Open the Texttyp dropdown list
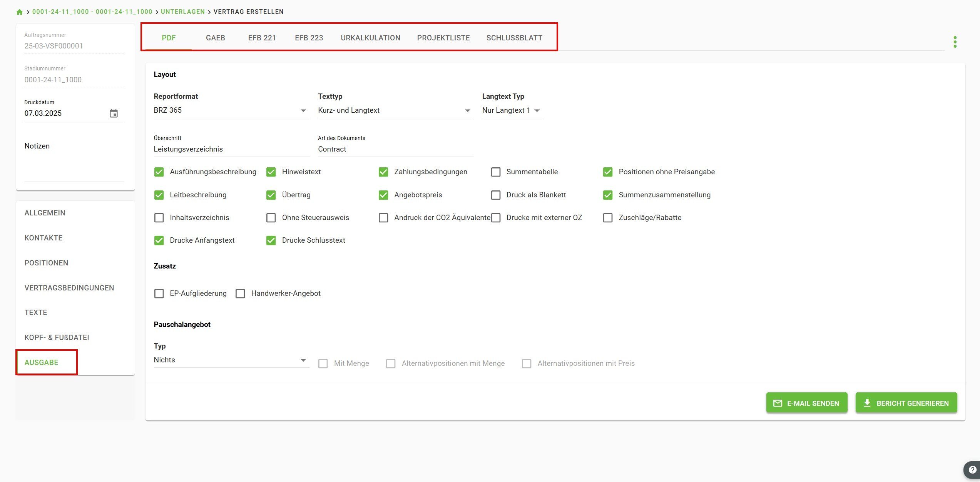This screenshot has height=482, width=980. (395, 110)
